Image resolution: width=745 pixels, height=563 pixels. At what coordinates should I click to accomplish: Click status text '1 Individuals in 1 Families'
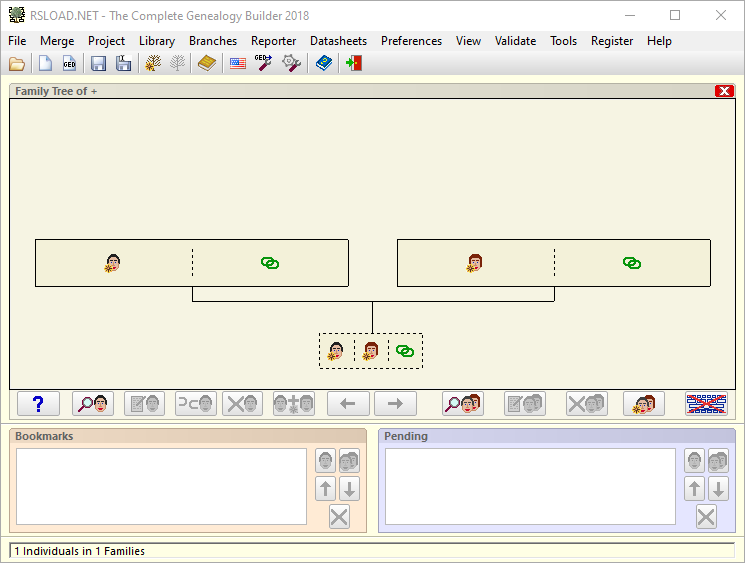[x=79, y=551]
